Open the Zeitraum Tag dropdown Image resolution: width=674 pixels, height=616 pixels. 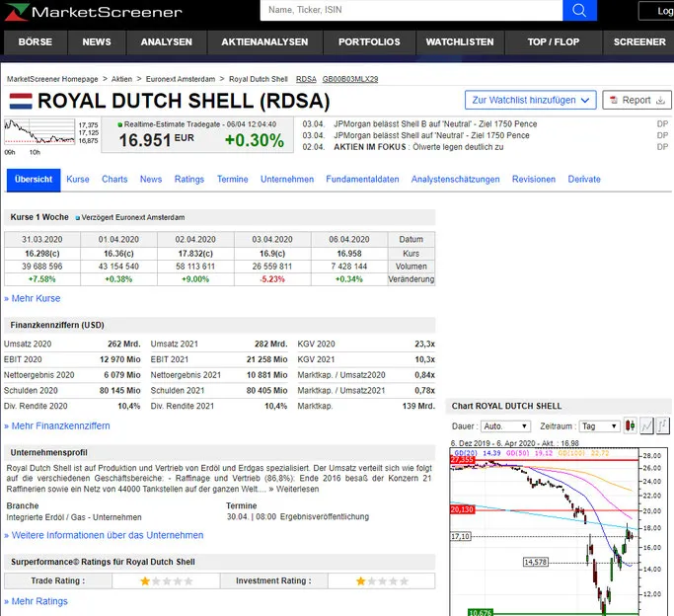[x=600, y=426]
